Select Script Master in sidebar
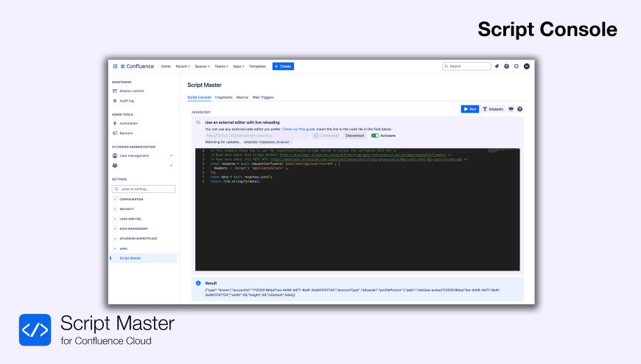The height and width of the screenshot is (364, 641). click(143, 258)
